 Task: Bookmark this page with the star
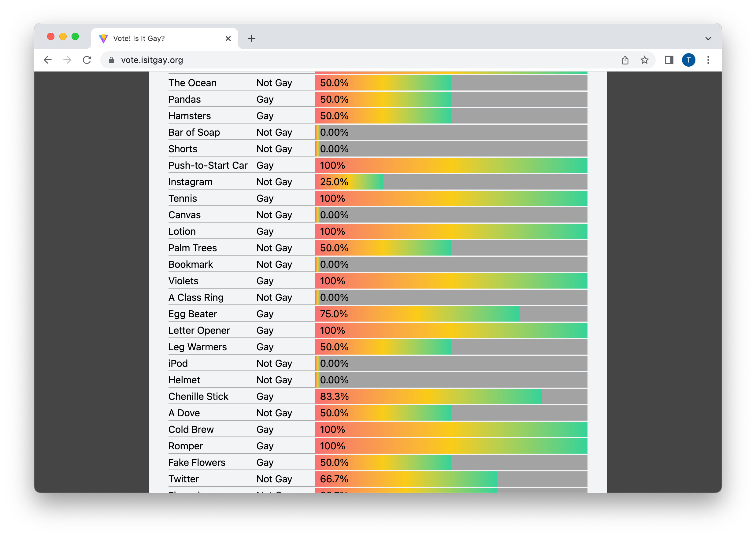644,60
